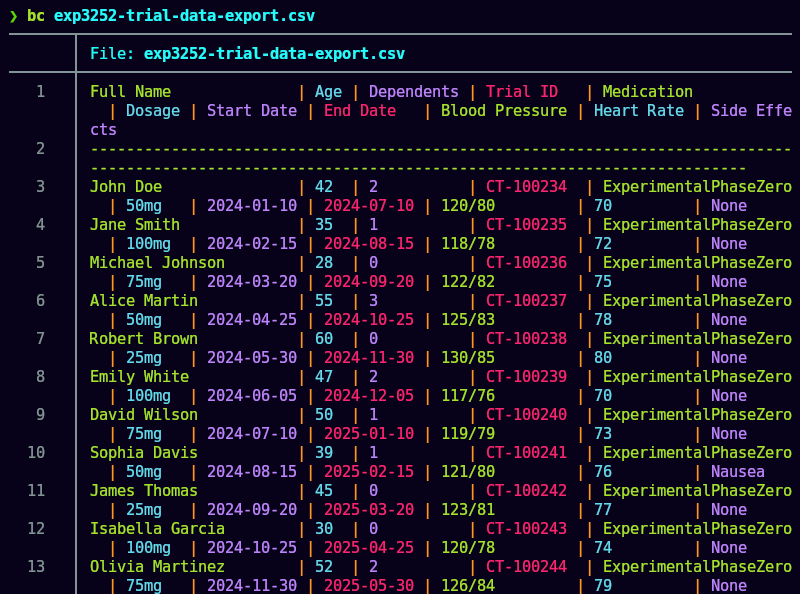Select the Medication column header
Viewport: 800px width, 594px height.
pyautogui.click(x=646, y=91)
